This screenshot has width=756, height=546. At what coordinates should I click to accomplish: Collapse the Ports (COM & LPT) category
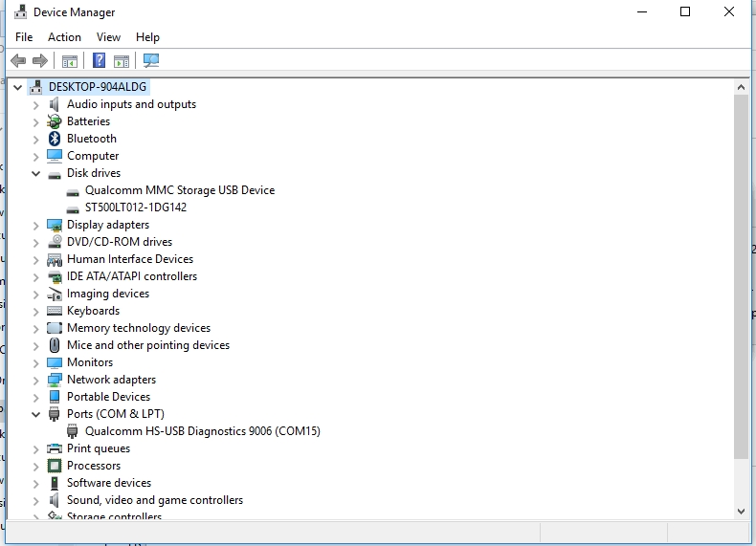(35, 414)
